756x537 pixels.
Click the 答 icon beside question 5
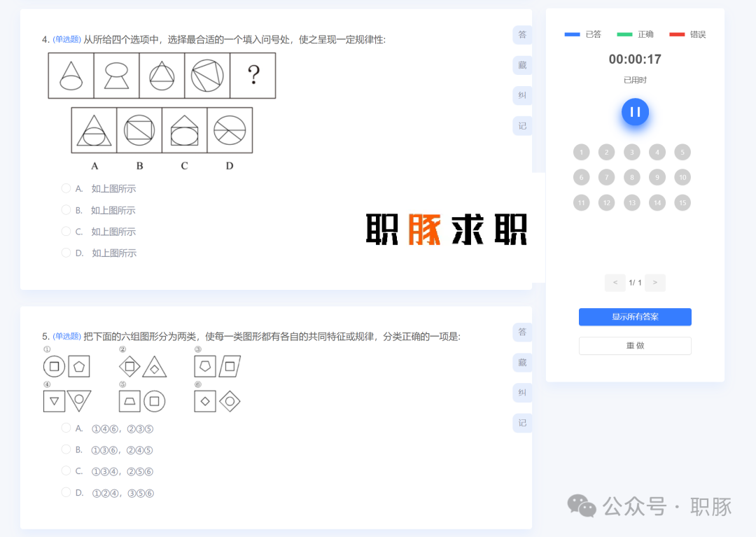click(x=521, y=332)
